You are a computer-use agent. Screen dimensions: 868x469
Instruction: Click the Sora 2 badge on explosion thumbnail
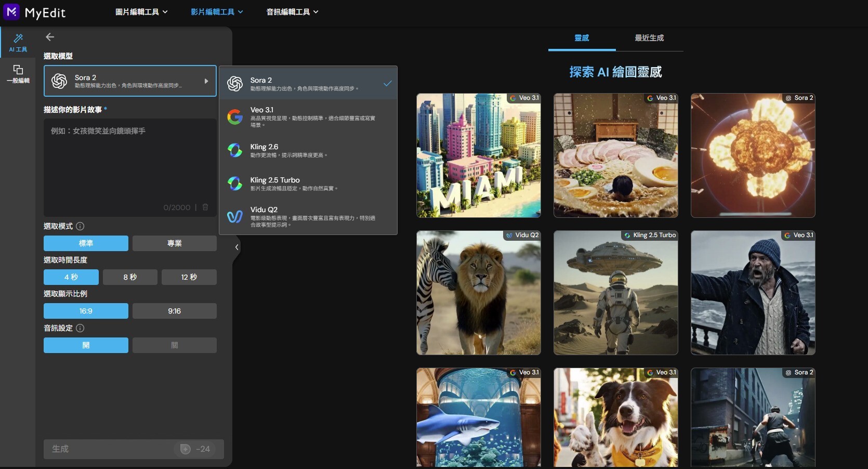(799, 98)
